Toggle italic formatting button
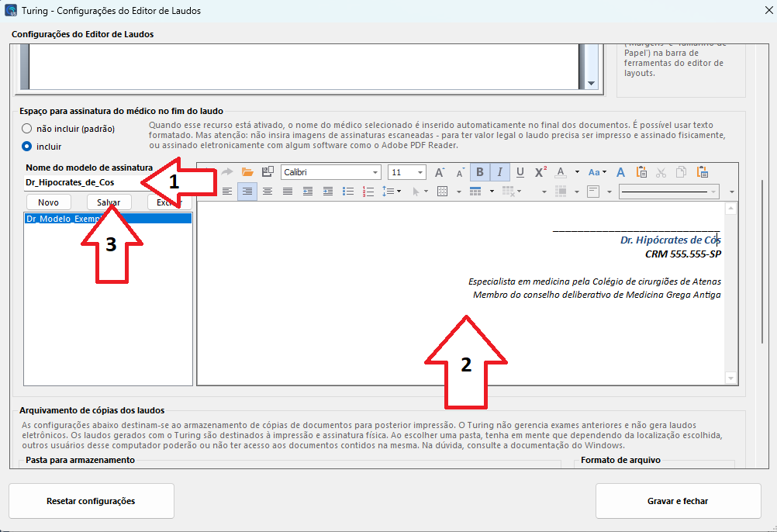This screenshot has width=777, height=532. [x=500, y=172]
